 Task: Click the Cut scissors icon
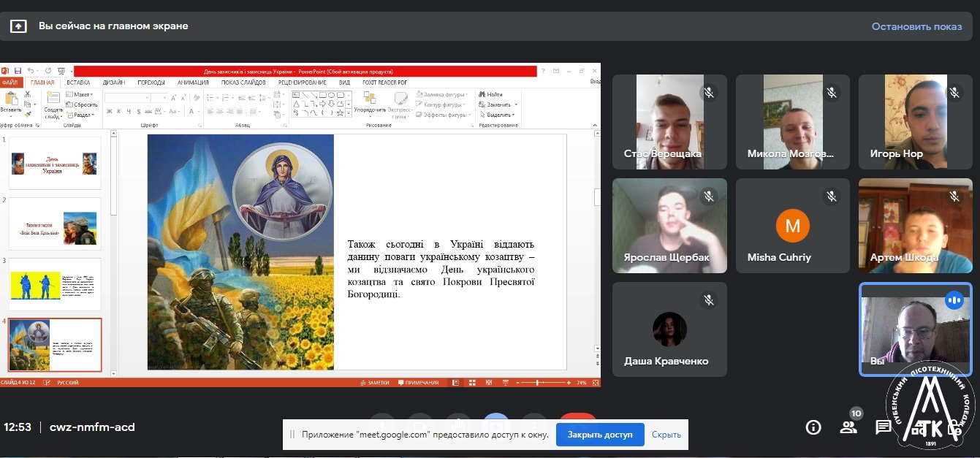pos(28,93)
